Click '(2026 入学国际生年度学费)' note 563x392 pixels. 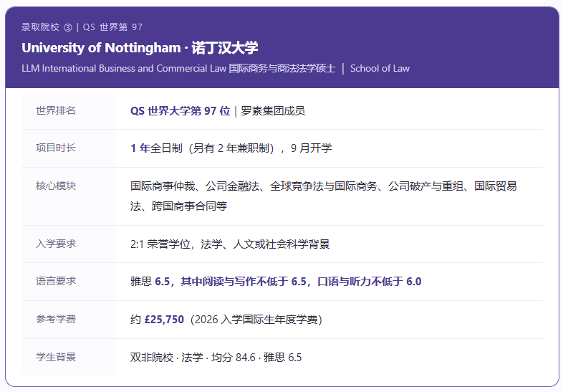[256, 320]
